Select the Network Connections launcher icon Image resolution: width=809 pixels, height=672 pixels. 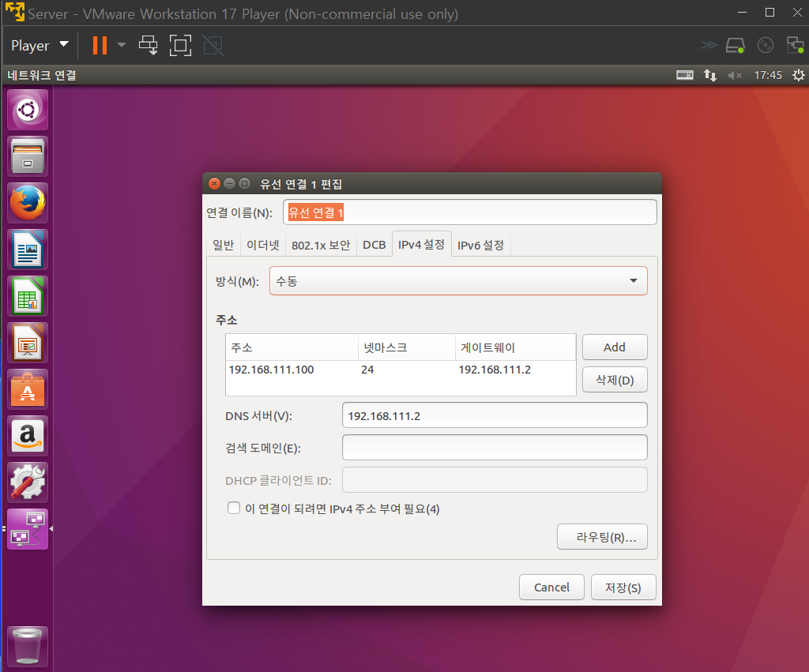click(28, 529)
